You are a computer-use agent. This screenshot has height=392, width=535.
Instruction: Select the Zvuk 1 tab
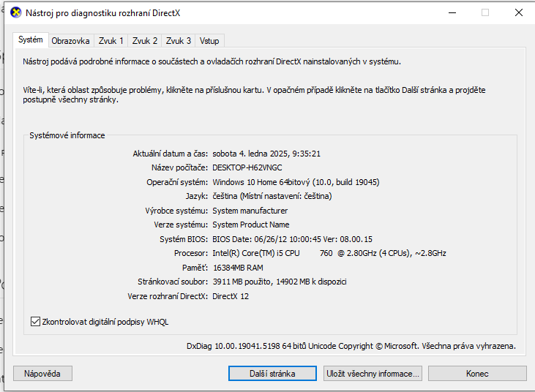(111, 41)
